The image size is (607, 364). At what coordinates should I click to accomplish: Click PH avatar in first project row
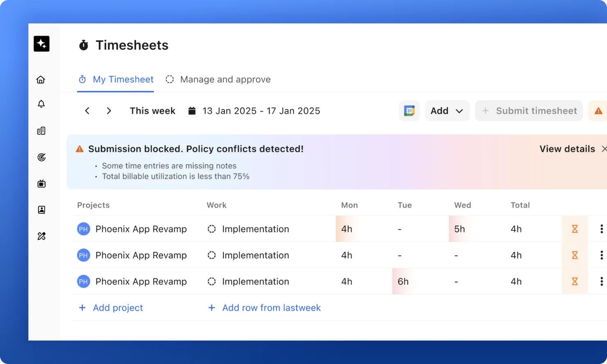tap(84, 229)
